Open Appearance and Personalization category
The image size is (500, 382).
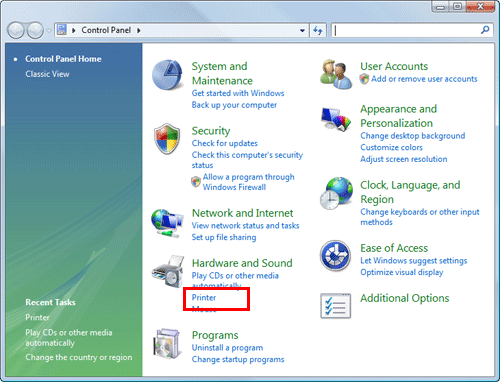(x=399, y=116)
